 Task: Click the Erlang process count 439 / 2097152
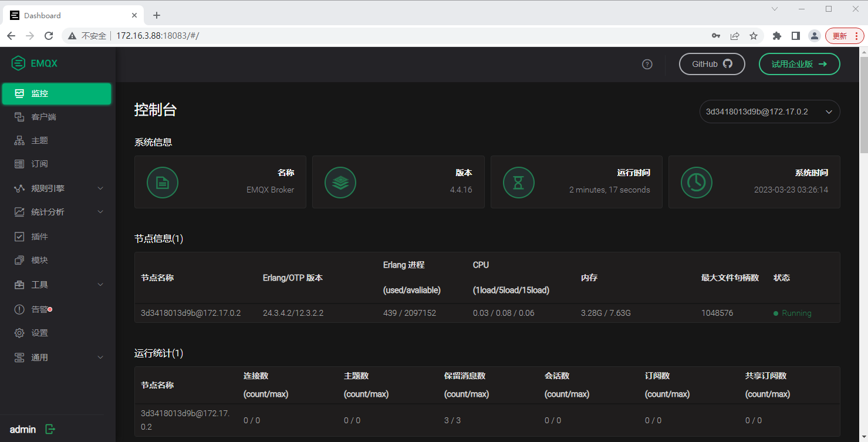tap(410, 313)
